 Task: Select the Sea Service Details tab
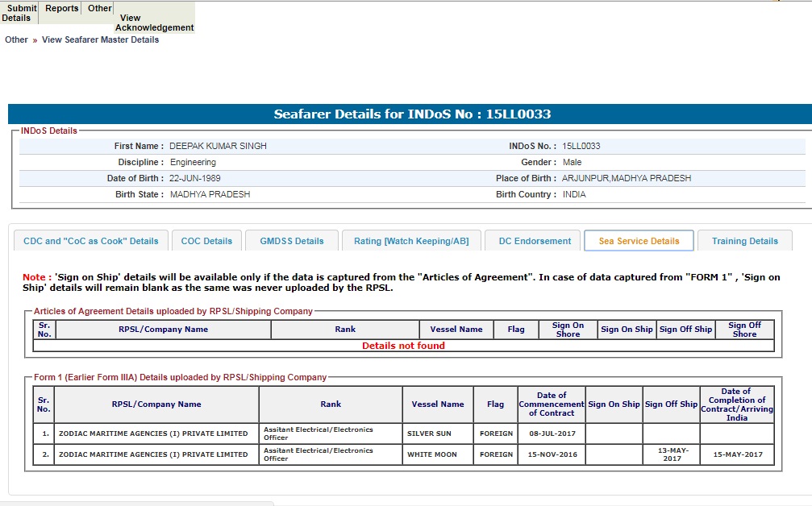[x=639, y=241]
